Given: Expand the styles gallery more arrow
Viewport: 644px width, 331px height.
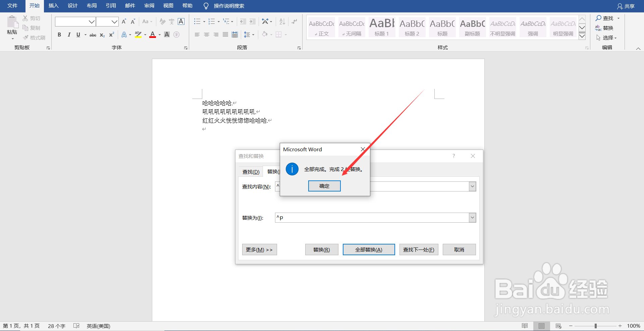Looking at the screenshot, I should [582, 36].
